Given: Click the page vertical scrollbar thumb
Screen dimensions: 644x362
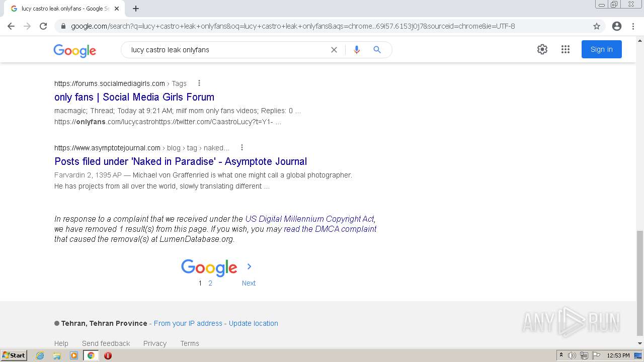Looking at the screenshot, I should click(640, 283).
